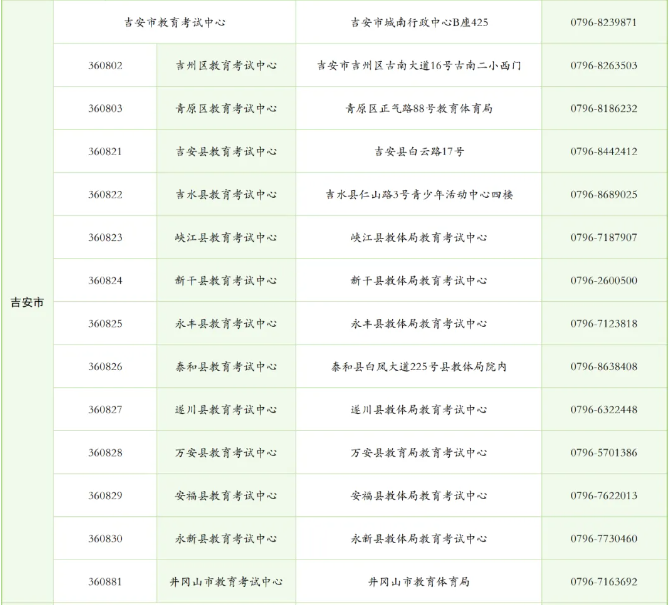The height and width of the screenshot is (605, 670).
Task: Select 吉水县教育考试中心 cell
Action: tap(226, 194)
